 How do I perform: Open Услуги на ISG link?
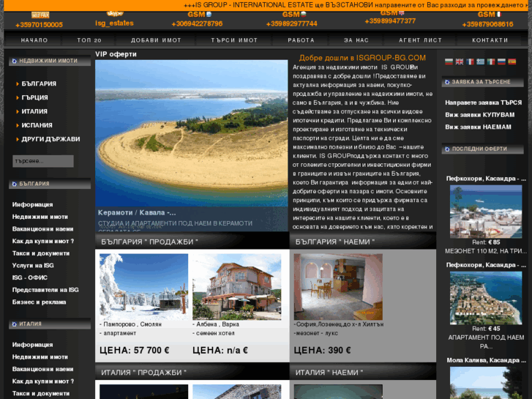point(33,266)
